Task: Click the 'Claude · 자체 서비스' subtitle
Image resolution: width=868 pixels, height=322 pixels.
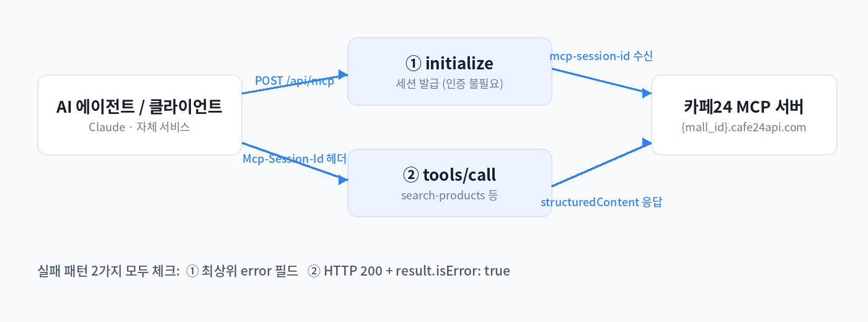Action: (139, 128)
